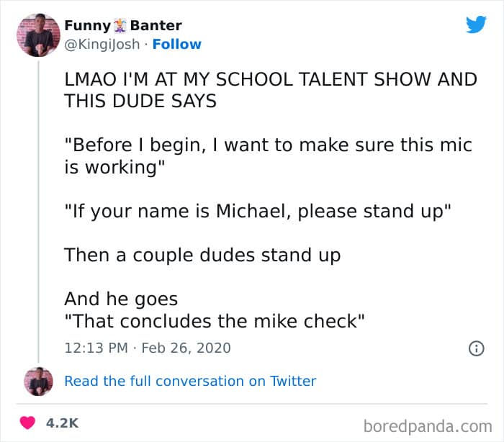This screenshot has width=504, height=442.
Task: Click the "That concludes the mike check" line
Action: 215,321
